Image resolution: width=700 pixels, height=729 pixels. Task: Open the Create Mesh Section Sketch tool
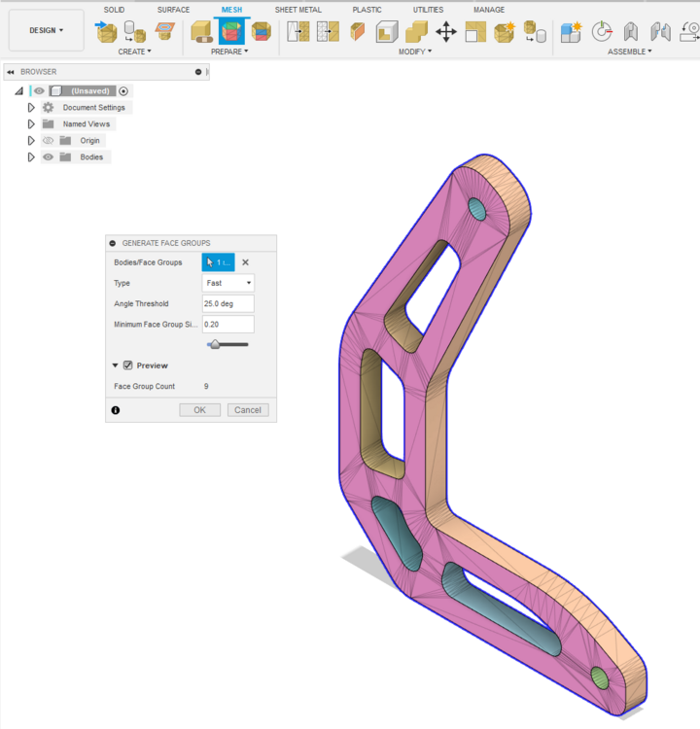[x=164, y=32]
